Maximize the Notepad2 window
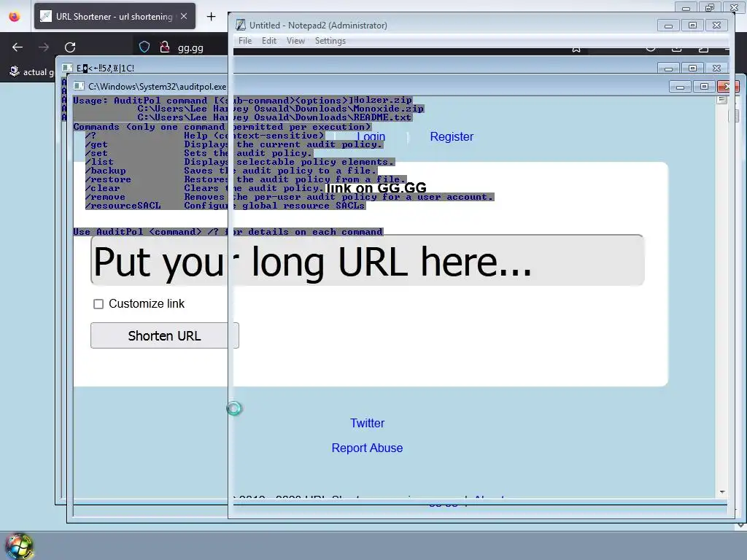The image size is (747, 560). pos(693,26)
